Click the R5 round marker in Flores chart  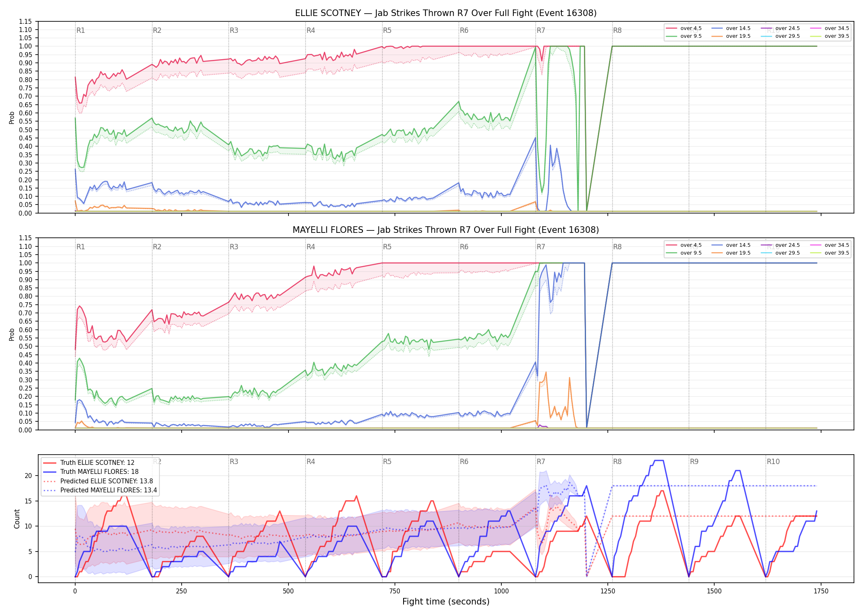coord(387,247)
